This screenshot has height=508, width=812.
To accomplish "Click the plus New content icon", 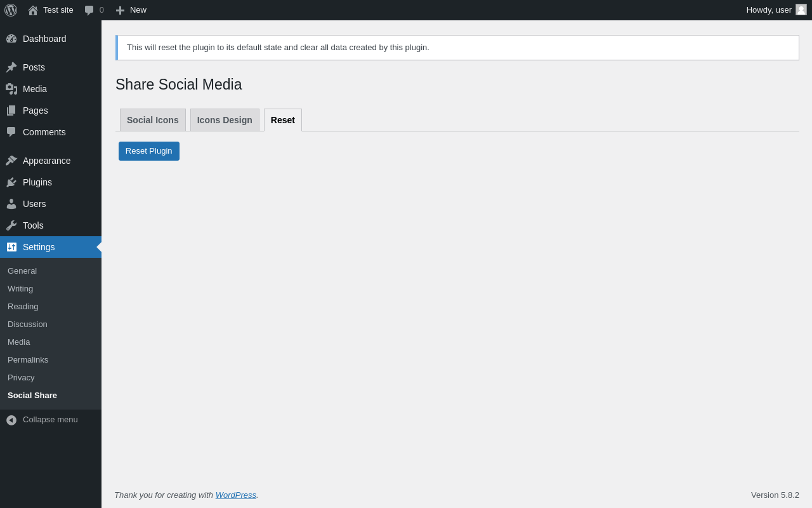I will click(x=120, y=10).
